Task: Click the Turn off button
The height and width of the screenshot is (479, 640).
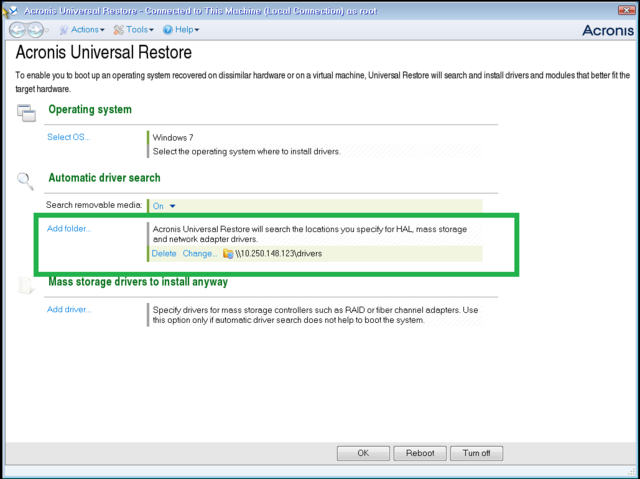Action: tap(476, 453)
